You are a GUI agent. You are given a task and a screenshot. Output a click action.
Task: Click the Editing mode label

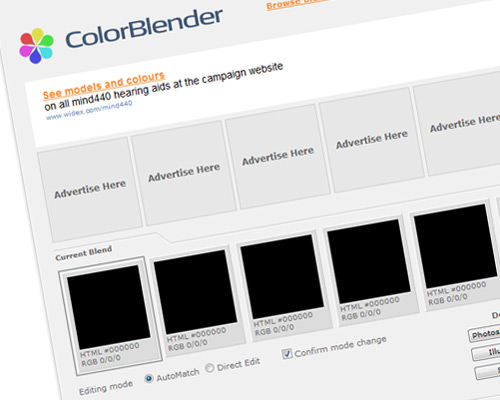pos(106,387)
